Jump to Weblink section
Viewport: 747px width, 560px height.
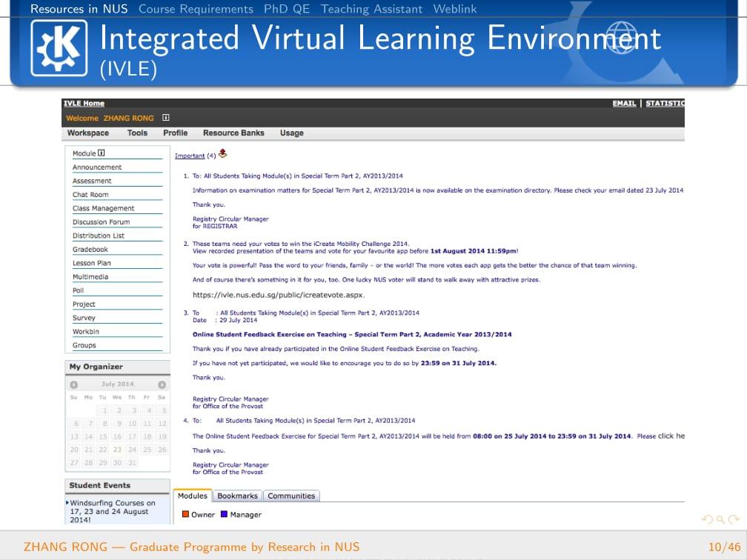pyautogui.click(x=455, y=9)
